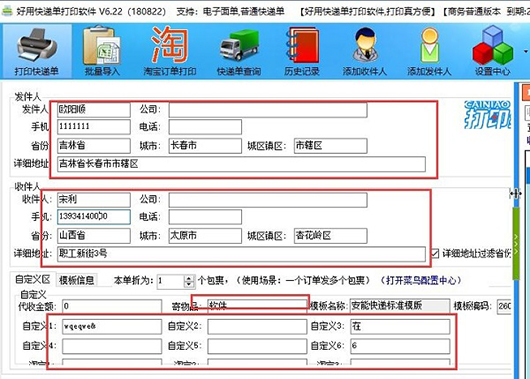The image size is (530, 379).
Task: Click the recipient 公司 field
Action: [268, 200]
